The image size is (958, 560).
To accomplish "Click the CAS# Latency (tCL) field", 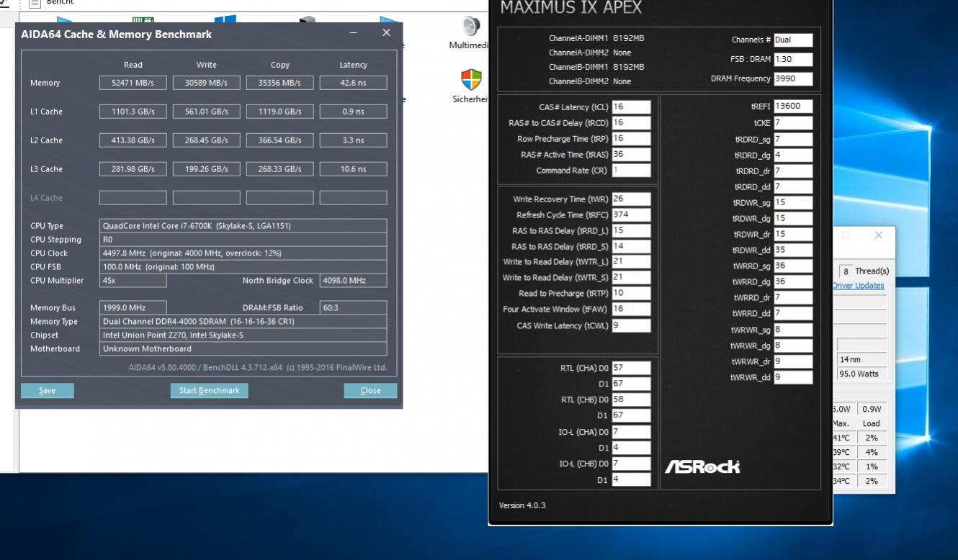I will click(631, 107).
